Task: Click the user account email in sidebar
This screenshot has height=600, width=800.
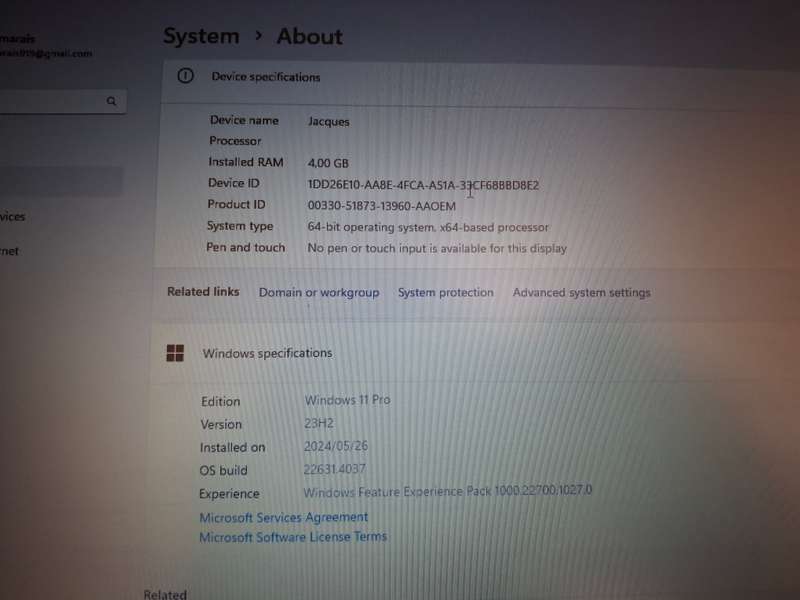Action: [46, 53]
